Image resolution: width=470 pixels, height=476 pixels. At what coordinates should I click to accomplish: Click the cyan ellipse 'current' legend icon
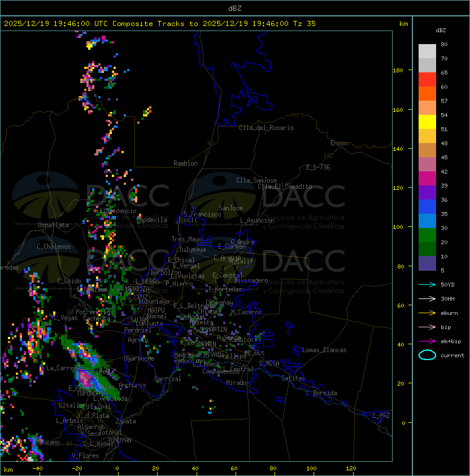(x=427, y=355)
